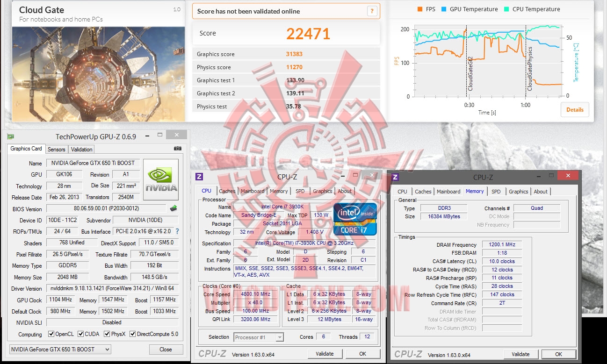Click the GPU-Z title bar app icon

coord(11,136)
